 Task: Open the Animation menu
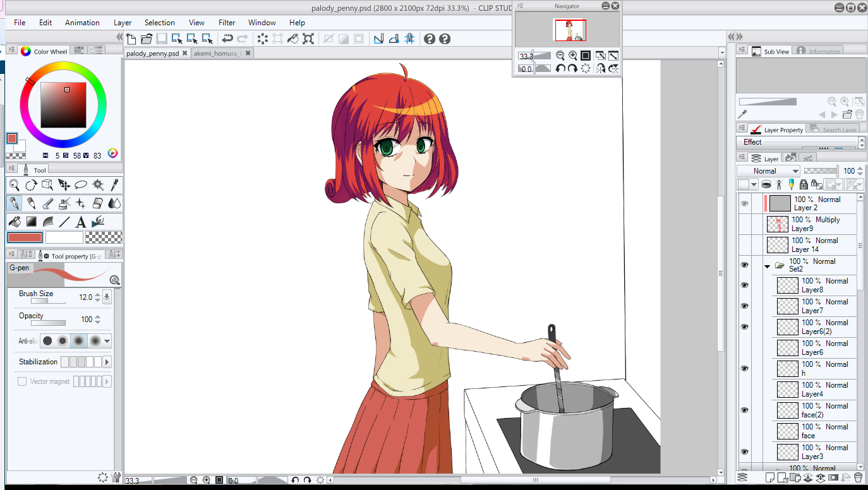[82, 22]
